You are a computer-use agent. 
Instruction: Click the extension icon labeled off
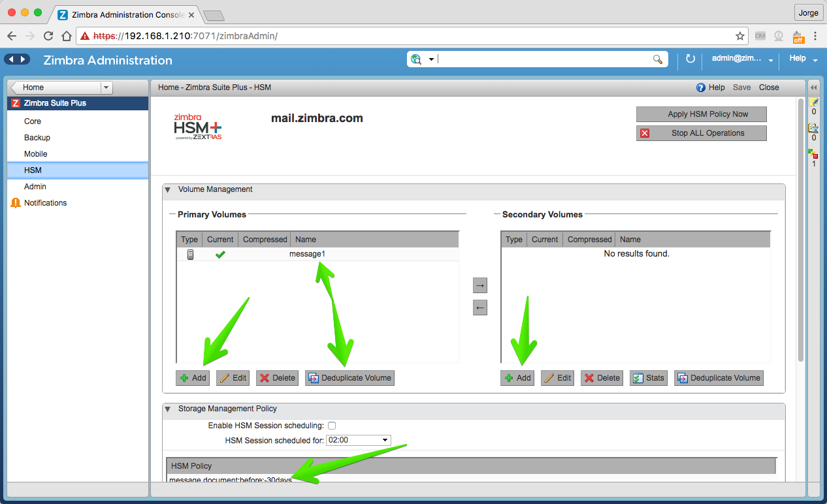coord(798,36)
